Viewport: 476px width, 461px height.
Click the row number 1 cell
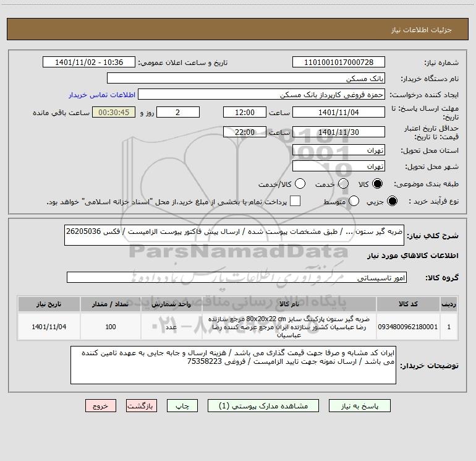tap(449, 327)
